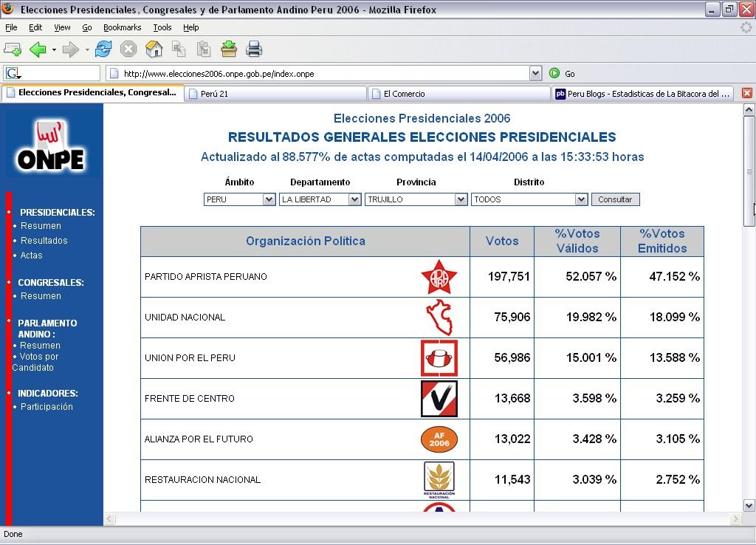Click the Frente de Centro checkmark logo
Viewport: 756px width, 545px height.
click(x=439, y=398)
